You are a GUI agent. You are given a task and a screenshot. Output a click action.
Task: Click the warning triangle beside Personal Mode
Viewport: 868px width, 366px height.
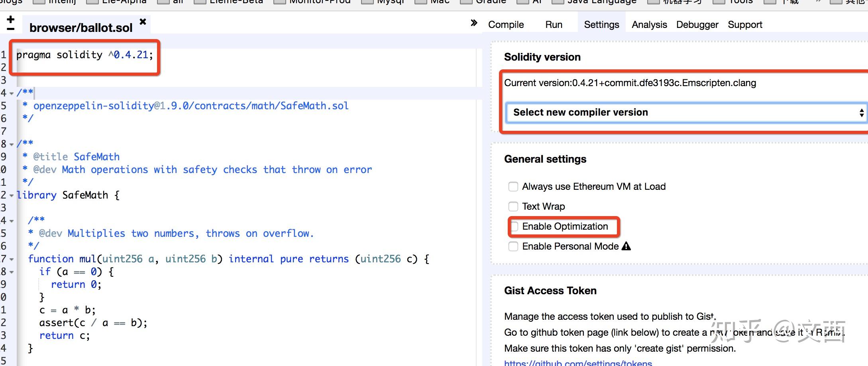click(626, 246)
